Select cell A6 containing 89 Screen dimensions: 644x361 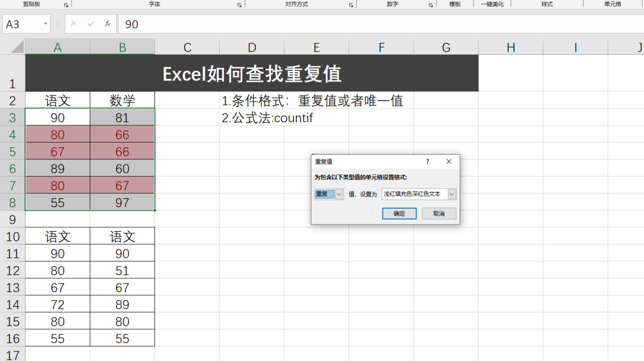[x=58, y=168]
